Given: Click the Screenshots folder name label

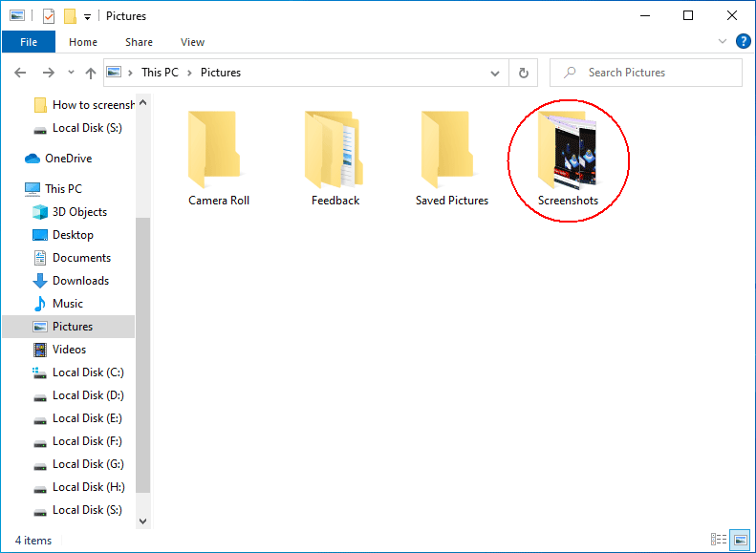Looking at the screenshot, I should pos(568,201).
